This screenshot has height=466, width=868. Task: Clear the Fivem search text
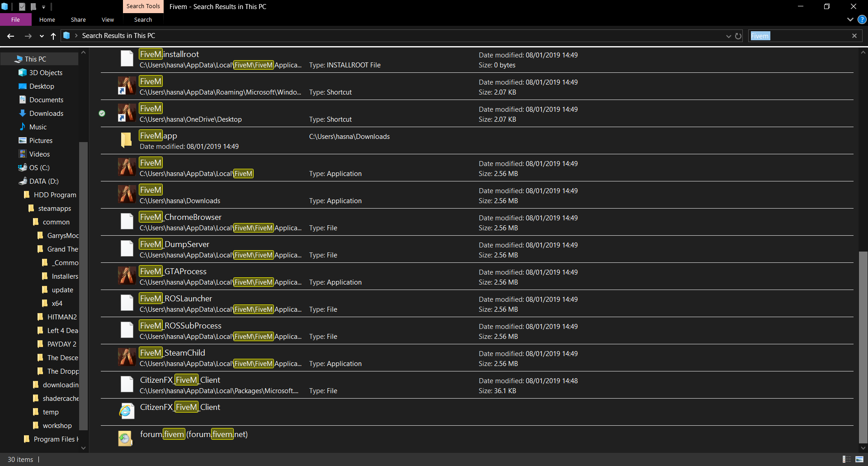click(854, 36)
